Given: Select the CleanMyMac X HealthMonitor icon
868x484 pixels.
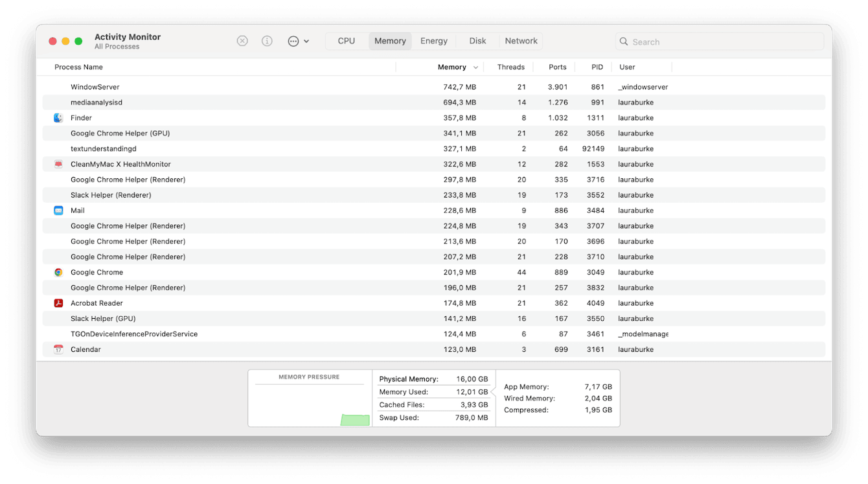Looking at the screenshot, I should [x=58, y=165].
